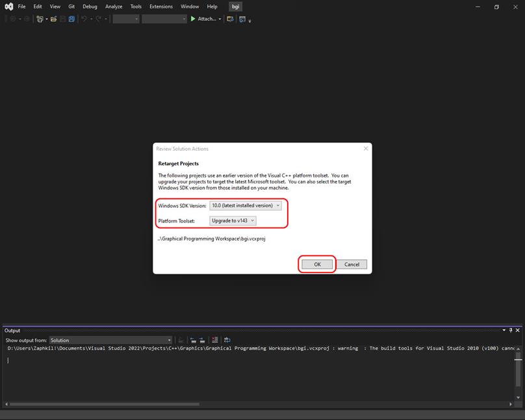This screenshot has width=525, height=420.
Task: Open the Windows SDK Version dropdown
Action: [x=246, y=205]
